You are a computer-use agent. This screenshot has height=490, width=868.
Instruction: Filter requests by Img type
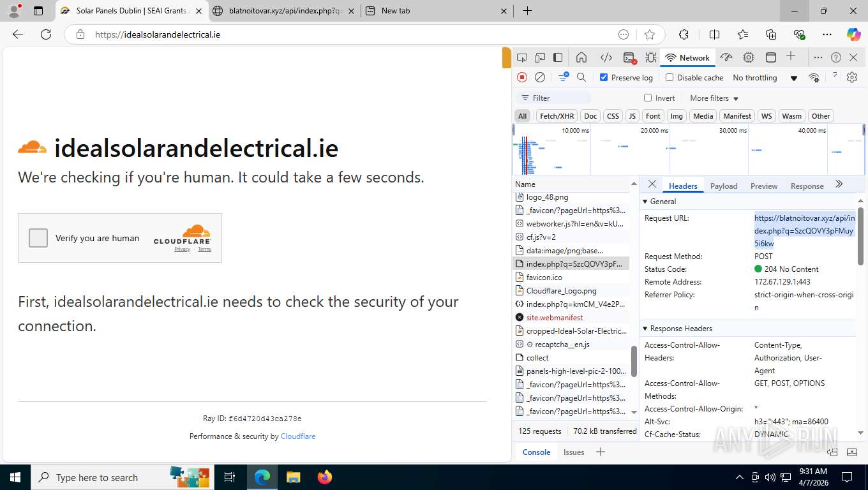[677, 116]
